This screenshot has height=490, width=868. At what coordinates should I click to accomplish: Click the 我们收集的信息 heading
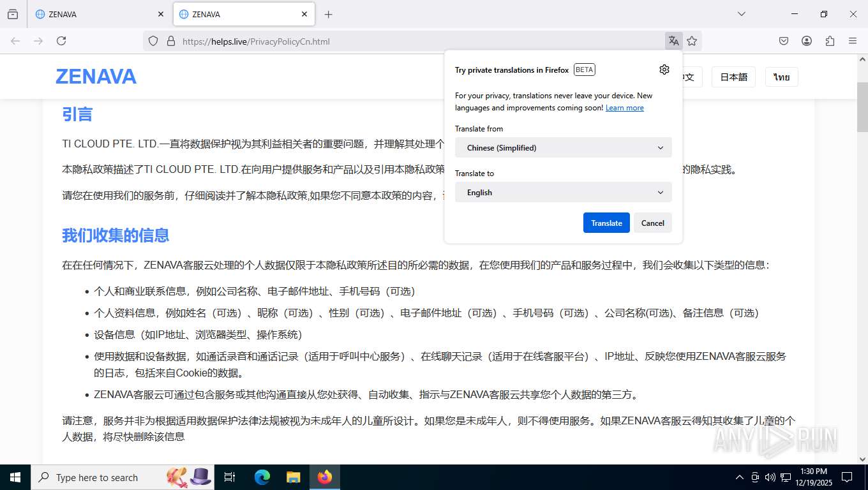116,235
